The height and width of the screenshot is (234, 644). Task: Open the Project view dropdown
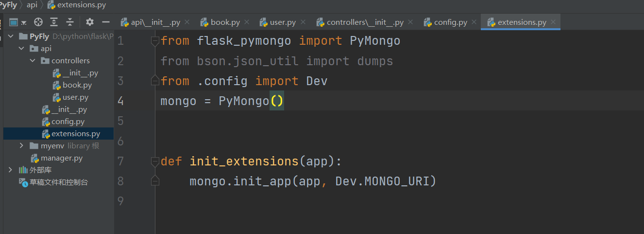tap(17, 22)
